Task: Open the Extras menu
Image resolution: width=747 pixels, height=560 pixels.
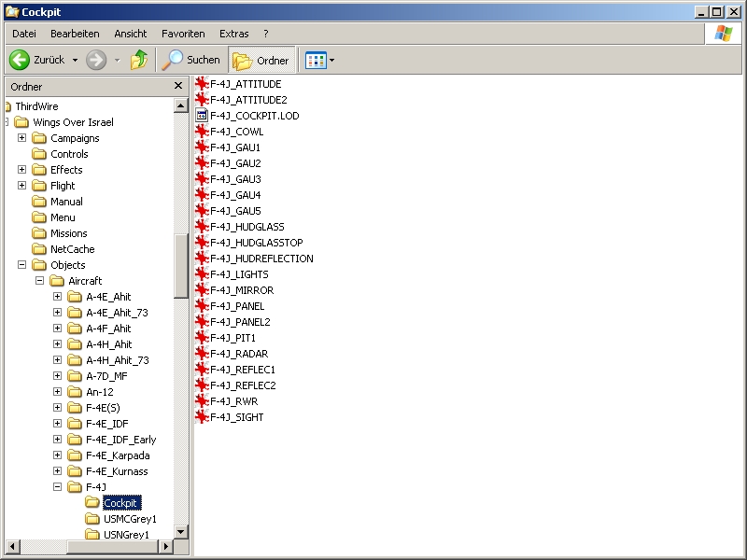Action: coord(234,34)
